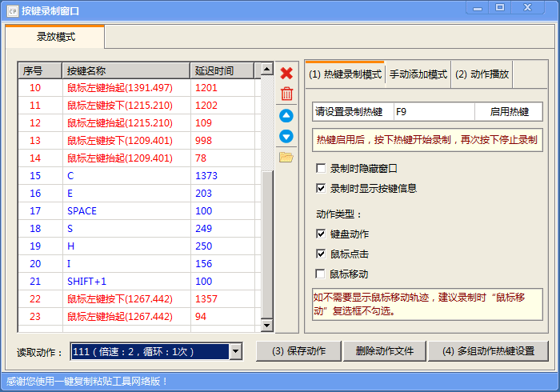Uncheck 鼠标点击 action type
The height and width of the screenshot is (392, 560).
coord(321,254)
